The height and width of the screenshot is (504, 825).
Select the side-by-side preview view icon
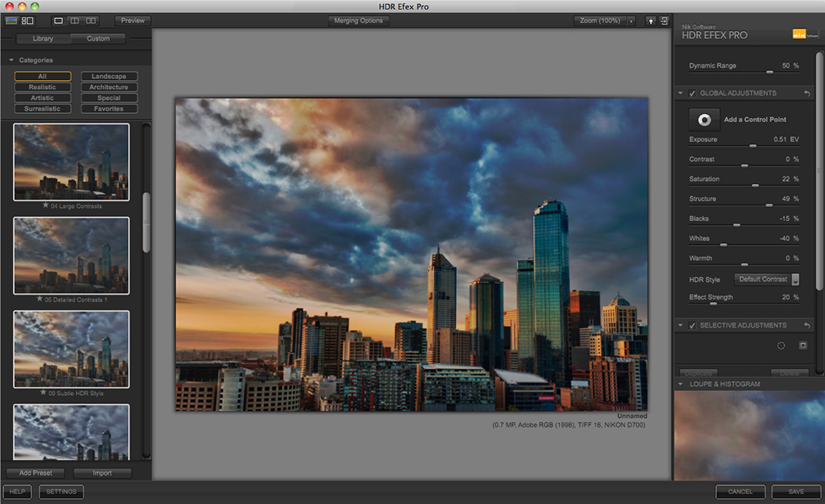[91, 20]
